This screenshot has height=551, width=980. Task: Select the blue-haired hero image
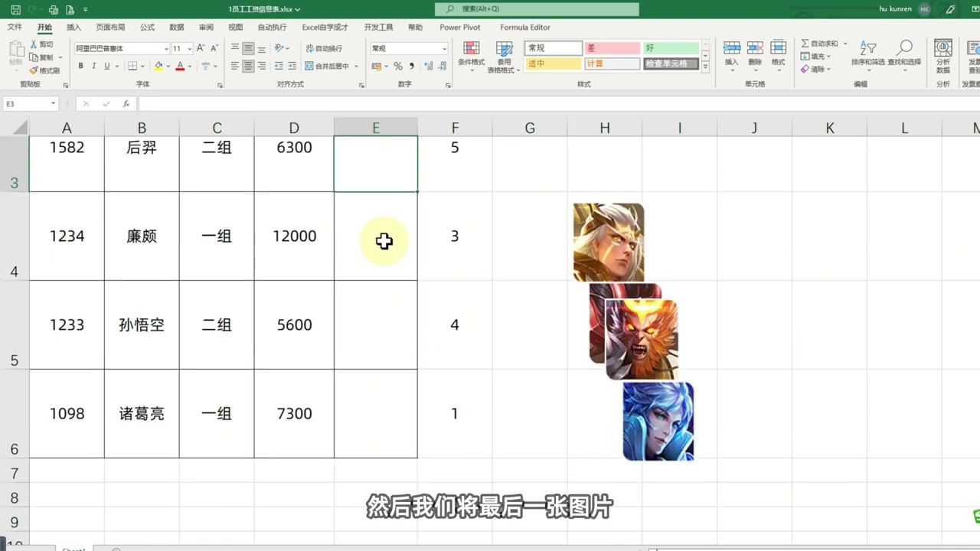coord(658,422)
